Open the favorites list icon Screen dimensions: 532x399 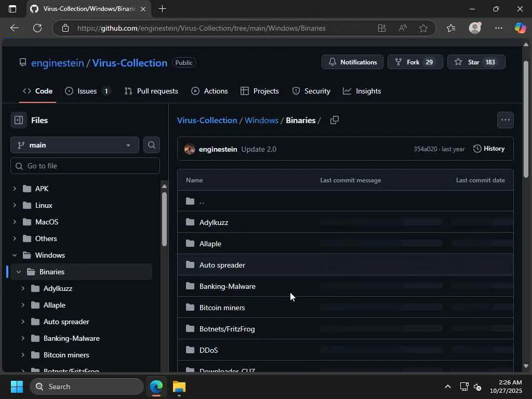[451, 28]
